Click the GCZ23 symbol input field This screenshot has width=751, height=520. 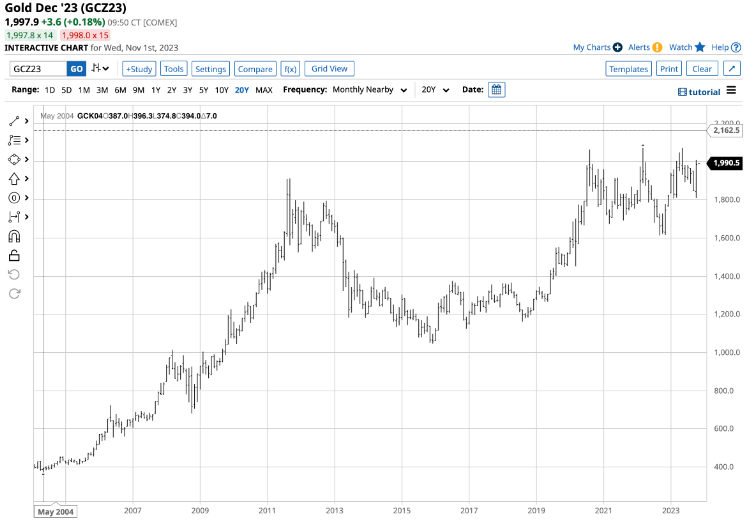[x=38, y=68]
